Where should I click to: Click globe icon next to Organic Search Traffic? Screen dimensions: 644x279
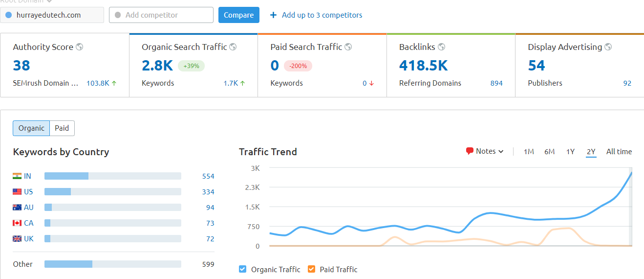pos(233,47)
